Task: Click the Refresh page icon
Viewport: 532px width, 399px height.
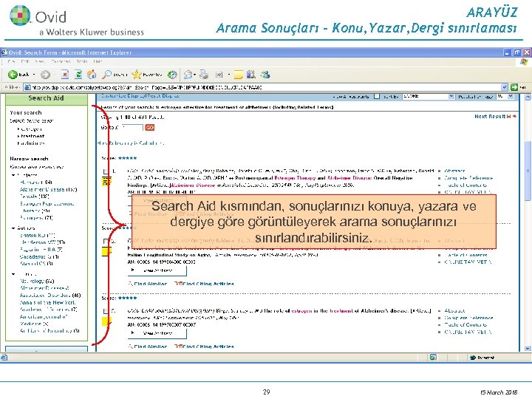Action: pyautogui.click(x=78, y=75)
